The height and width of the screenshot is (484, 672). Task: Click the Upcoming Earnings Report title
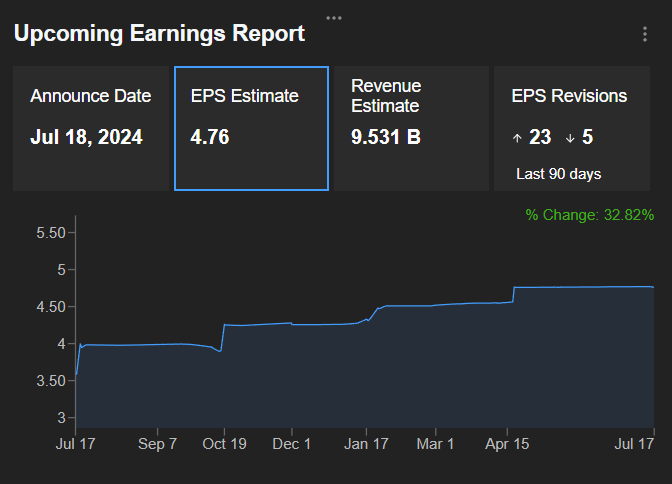pos(159,33)
